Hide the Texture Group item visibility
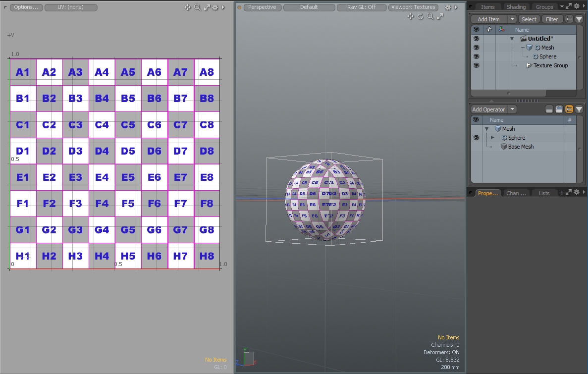The width and height of the screenshot is (588, 374). 476,65
